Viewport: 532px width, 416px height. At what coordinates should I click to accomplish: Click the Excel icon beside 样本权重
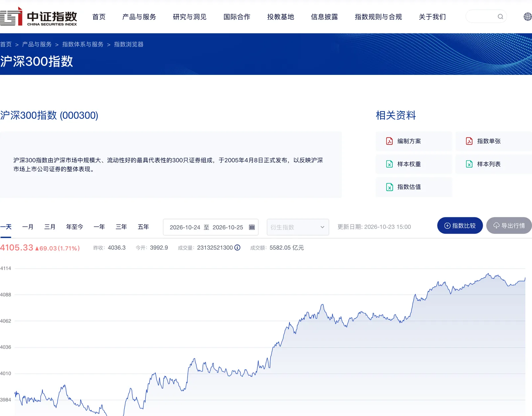(x=389, y=164)
